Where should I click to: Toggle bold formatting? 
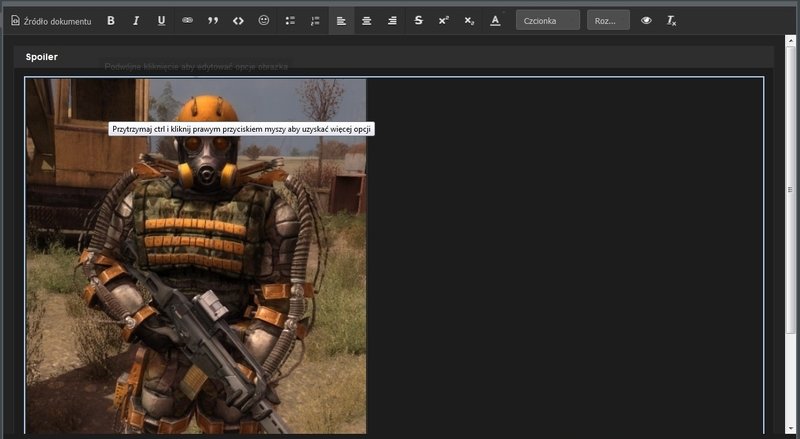click(111, 20)
